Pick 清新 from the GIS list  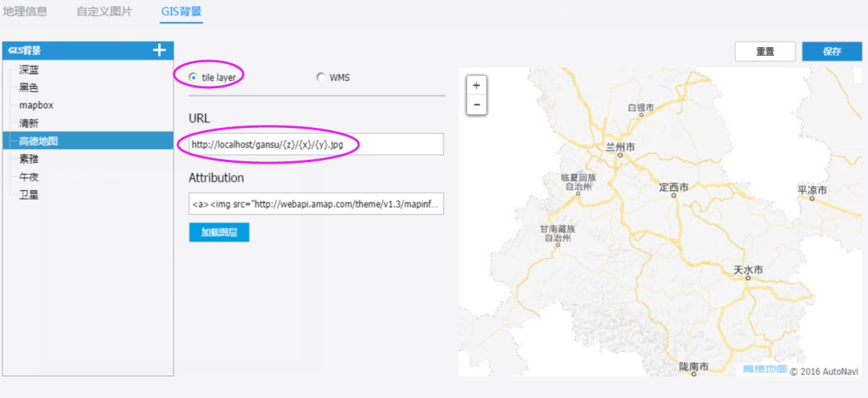30,123
